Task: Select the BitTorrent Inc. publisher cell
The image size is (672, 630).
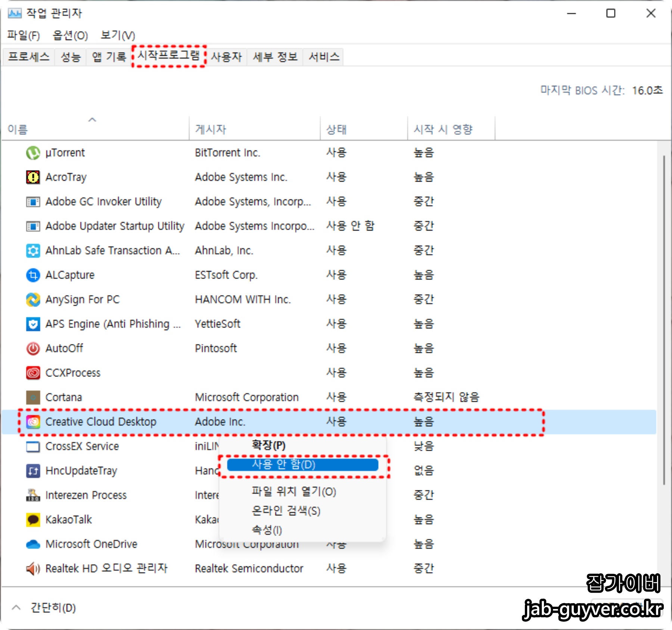Action: click(227, 153)
